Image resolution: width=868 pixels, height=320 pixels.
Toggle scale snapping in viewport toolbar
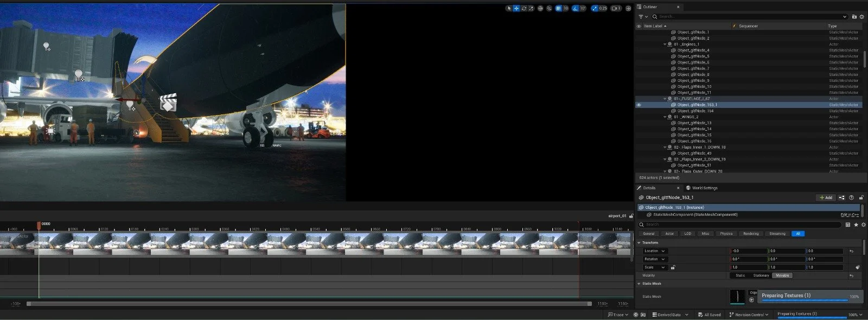(x=595, y=8)
